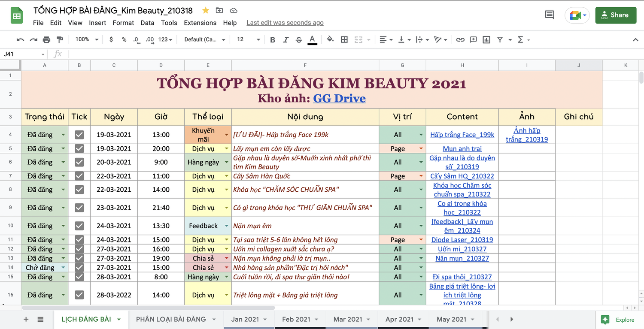Image resolution: width=644 pixels, height=329 pixels.
Task: Toggle Tick checkbox in 28-03-2022 row
Action: 79,295
